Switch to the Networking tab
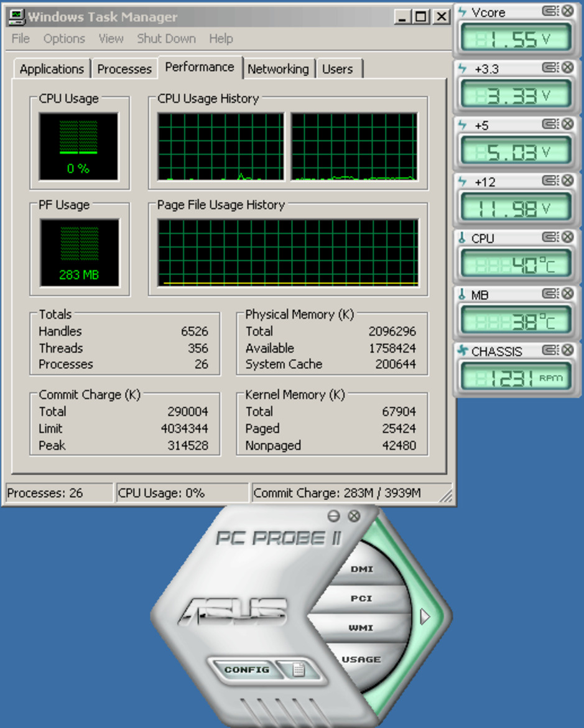 point(278,69)
